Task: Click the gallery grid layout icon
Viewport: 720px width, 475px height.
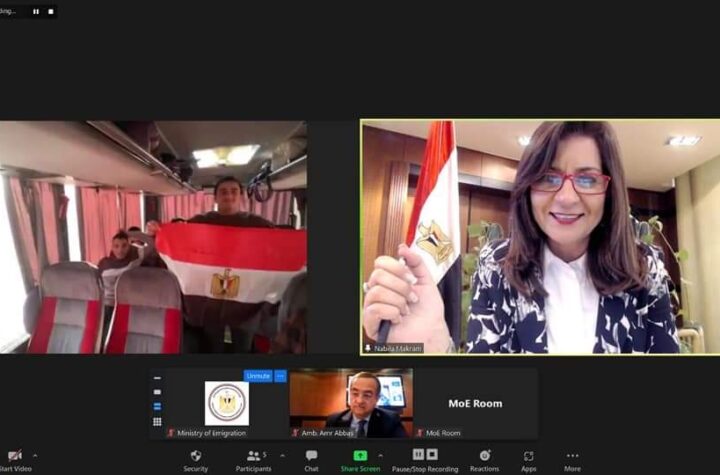Action: point(157,422)
